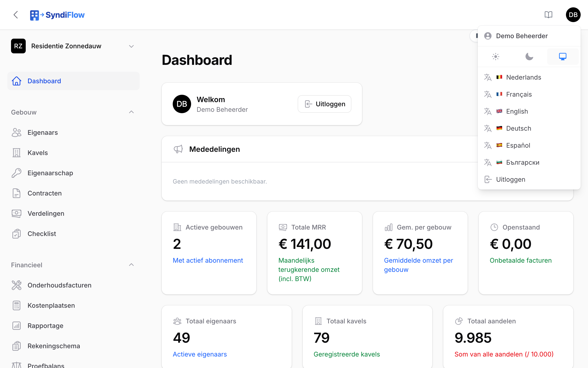Click the people icon next to Eigenaars
The width and height of the screenshot is (588, 368).
point(17,133)
